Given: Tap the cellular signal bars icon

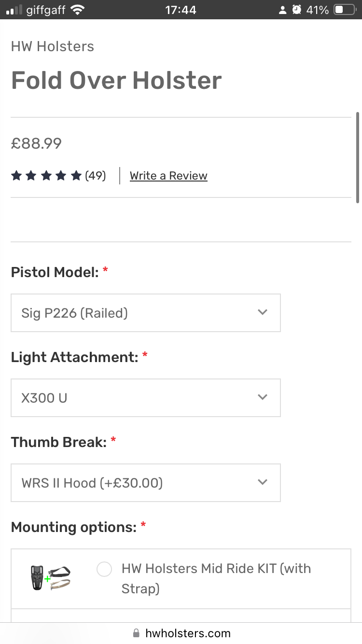Looking at the screenshot, I should (14, 10).
